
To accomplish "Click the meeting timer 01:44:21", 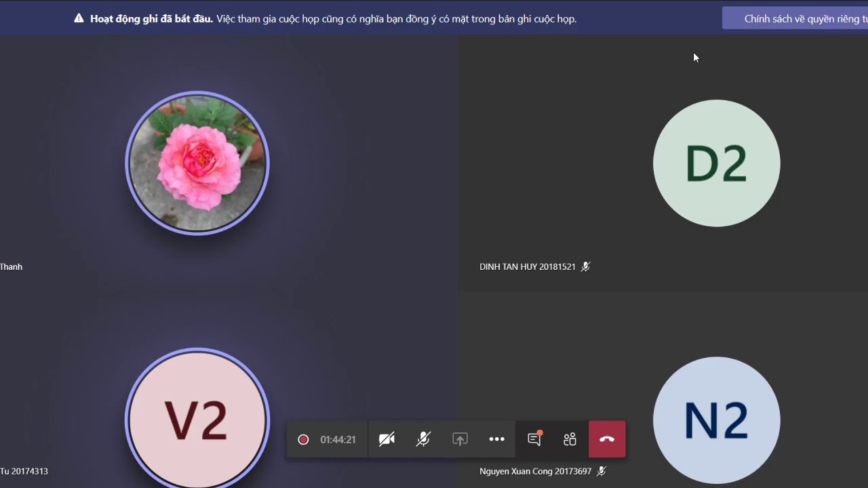I will coord(338,440).
